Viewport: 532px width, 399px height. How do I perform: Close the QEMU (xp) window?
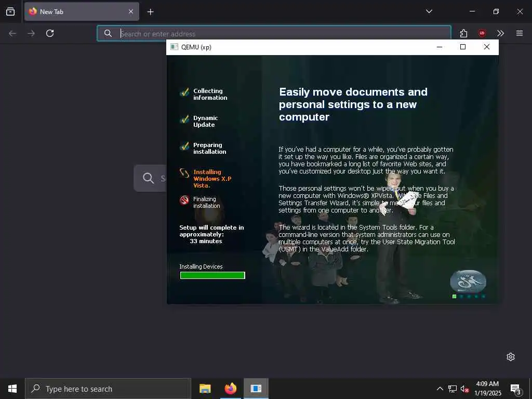point(486,47)
